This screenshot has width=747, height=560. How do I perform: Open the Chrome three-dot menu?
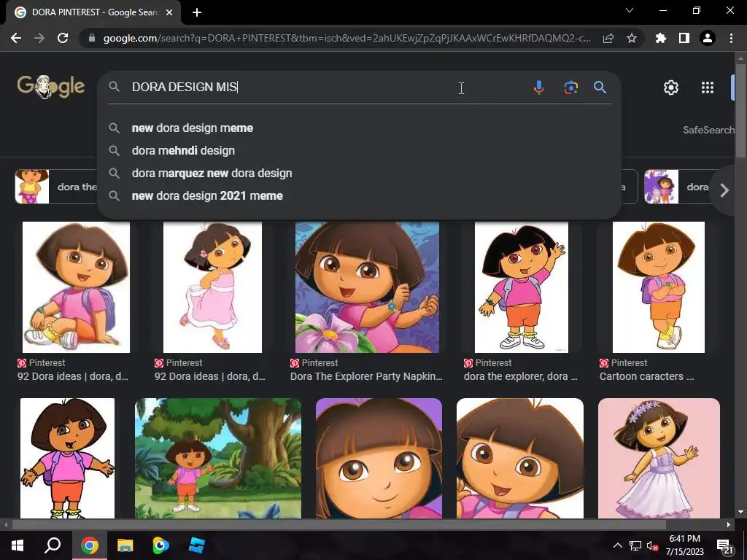[731, 38]
